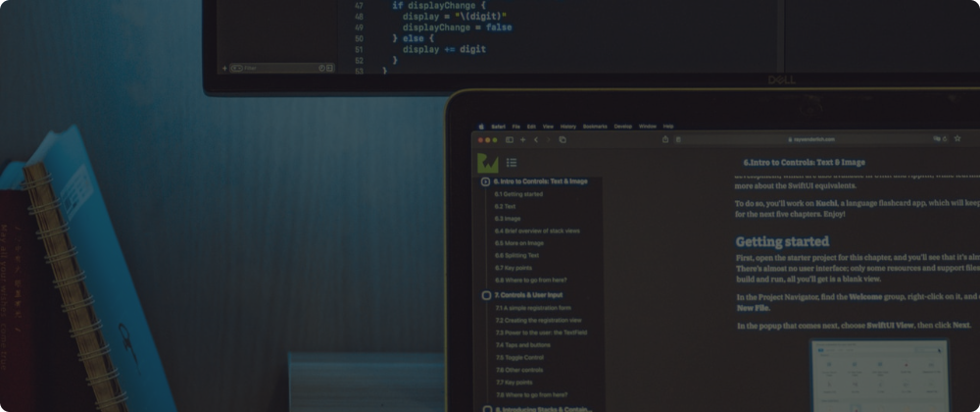Open the File menu in Safari
Image resolution: width=980 pixels, height=412 pixels.
(x=515, y=127)
